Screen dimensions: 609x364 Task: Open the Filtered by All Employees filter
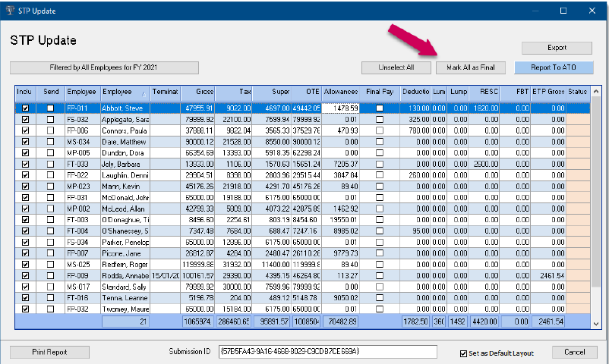(x=104, y=67)
